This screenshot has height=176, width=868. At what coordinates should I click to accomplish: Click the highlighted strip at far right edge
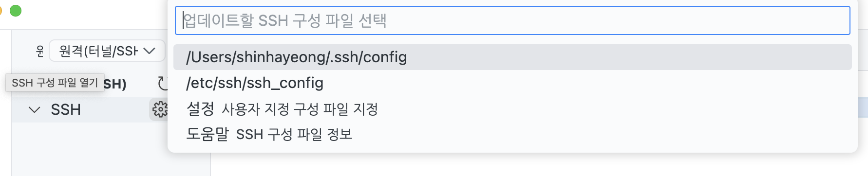tap(863, 107)
